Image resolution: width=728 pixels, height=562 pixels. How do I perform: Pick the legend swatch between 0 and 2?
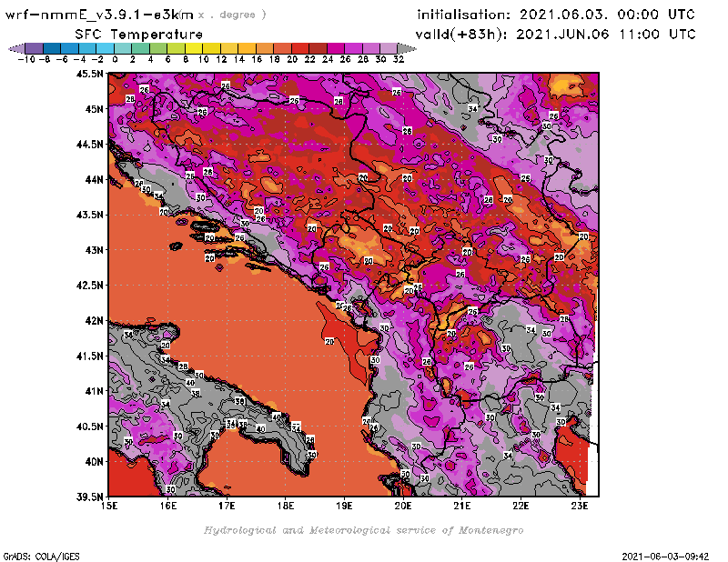123,48
